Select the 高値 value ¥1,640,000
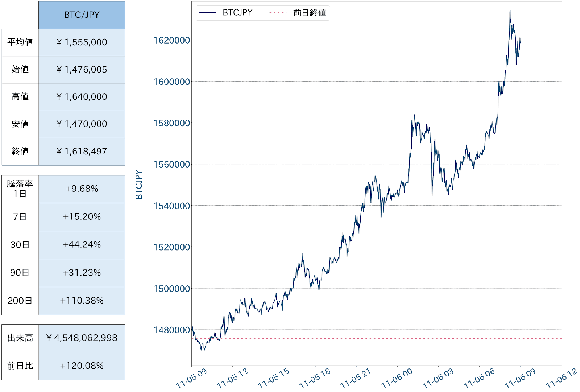The height and width of the screenshot is (392, 580). pyautogui.click(x=82, y=97)
